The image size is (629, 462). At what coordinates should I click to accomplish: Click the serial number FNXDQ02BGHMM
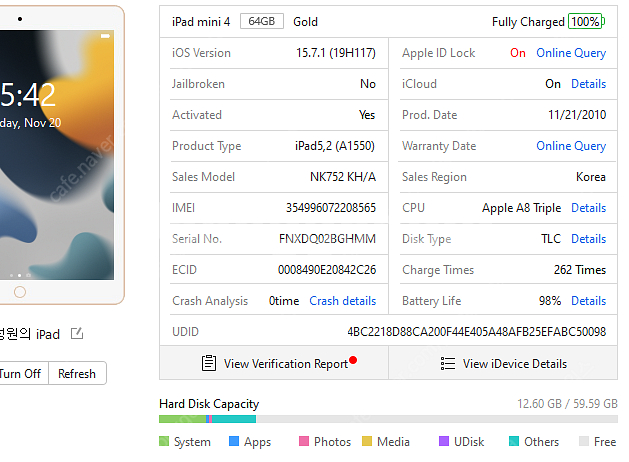(327, 239)
